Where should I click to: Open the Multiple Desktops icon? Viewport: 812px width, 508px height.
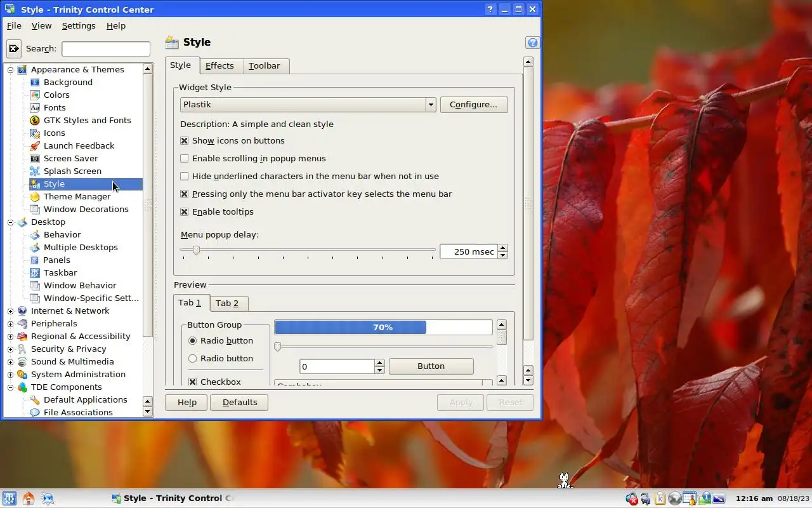(34, 248)
